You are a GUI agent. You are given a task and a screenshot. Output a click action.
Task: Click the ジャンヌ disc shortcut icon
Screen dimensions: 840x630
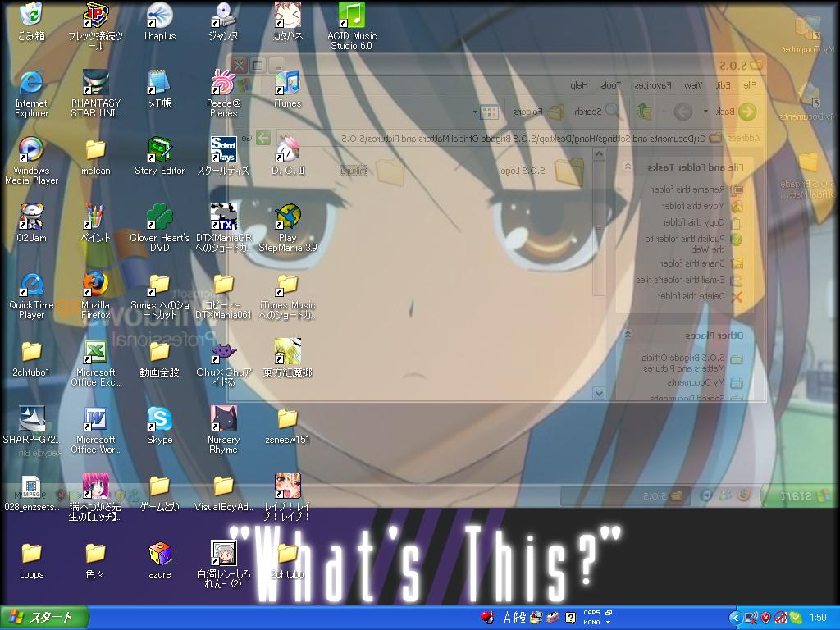coord(223,21)
